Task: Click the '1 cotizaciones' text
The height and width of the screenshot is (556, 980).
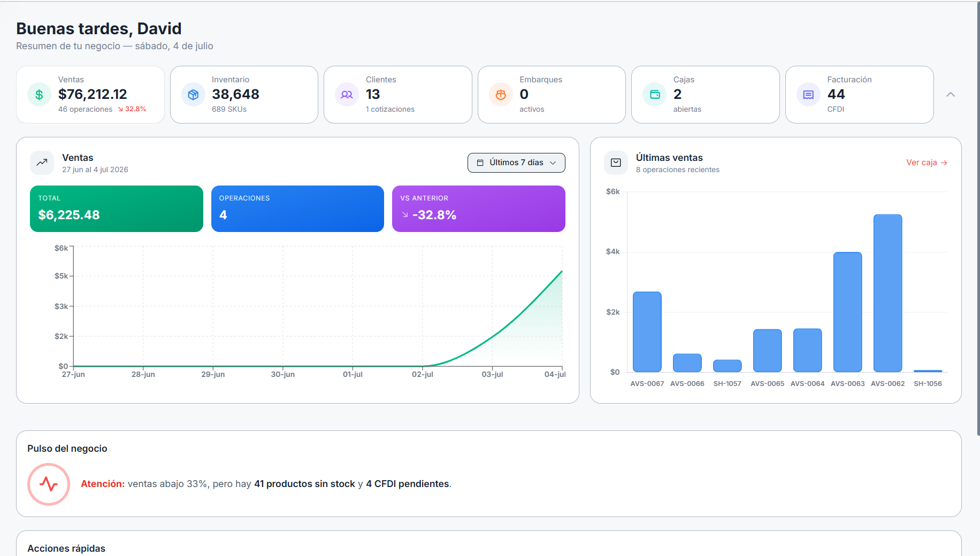Action: [390, 109]
